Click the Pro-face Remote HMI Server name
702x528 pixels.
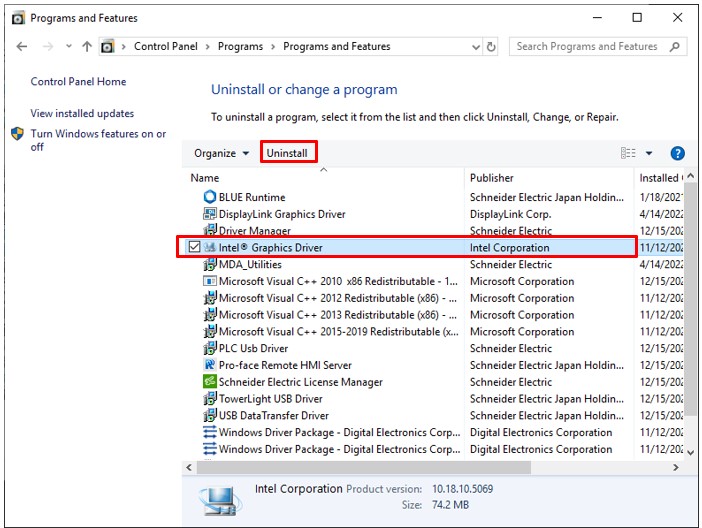pos(285,365)
